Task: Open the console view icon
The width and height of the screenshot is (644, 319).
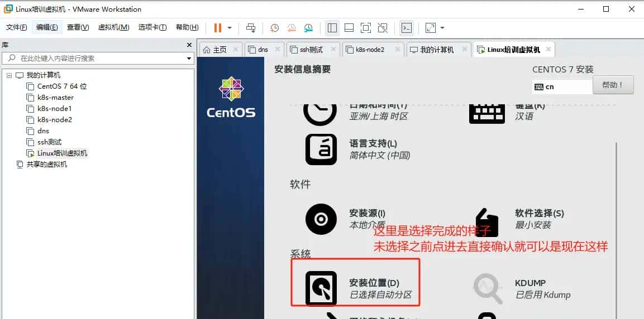Action: point(406,28)
